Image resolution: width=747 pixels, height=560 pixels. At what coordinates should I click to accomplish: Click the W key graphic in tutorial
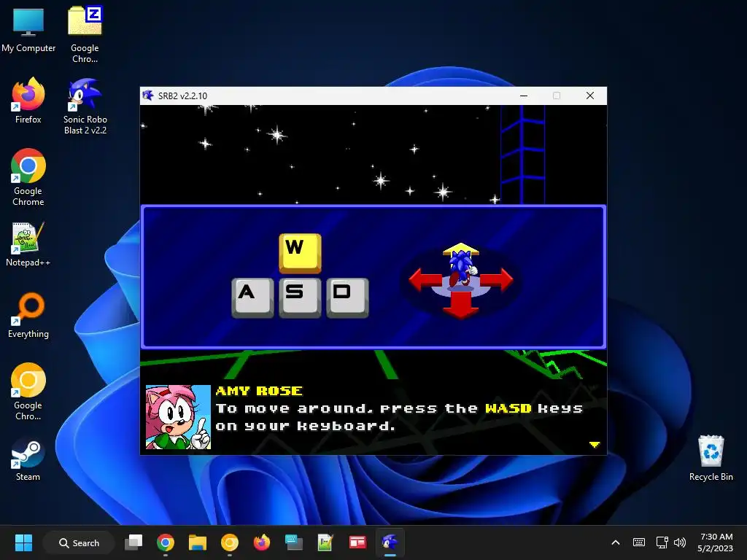pyautogui.click(x=300, y=253)
